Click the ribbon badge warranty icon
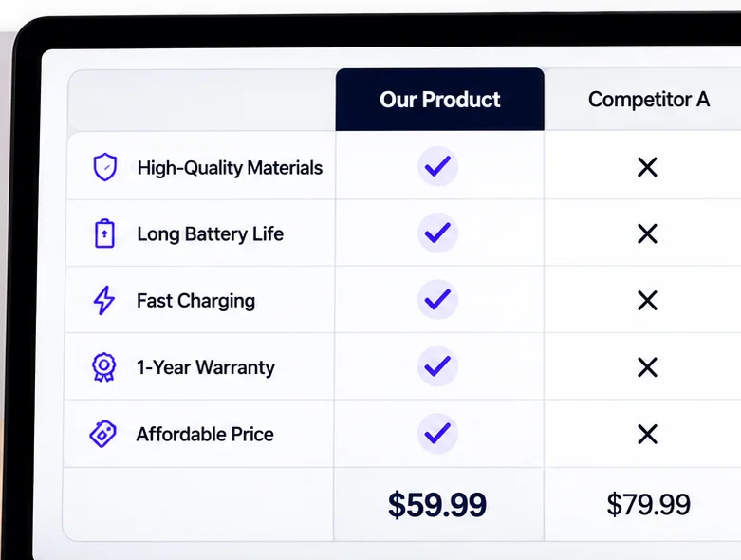 [103, 366]
